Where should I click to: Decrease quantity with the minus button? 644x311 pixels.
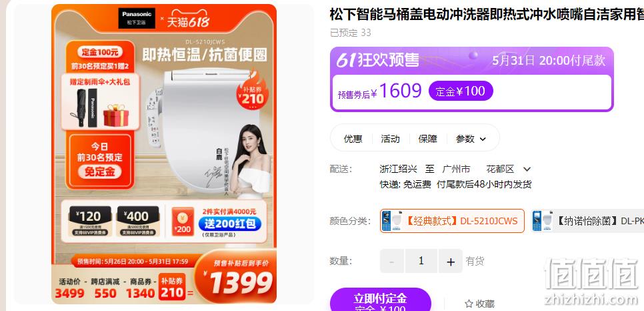pos(391,261)
